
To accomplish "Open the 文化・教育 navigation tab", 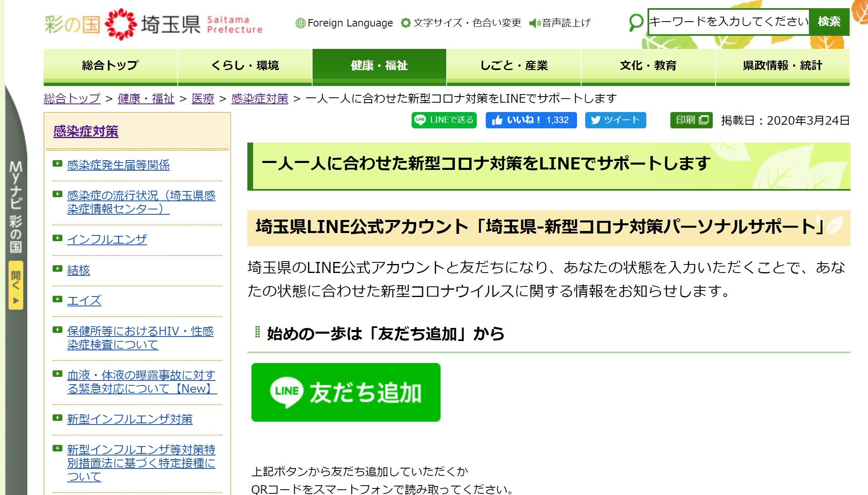I will (648, 67).
